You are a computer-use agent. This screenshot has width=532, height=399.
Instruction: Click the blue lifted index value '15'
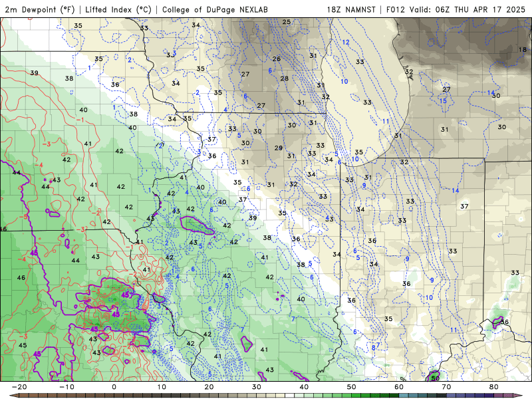[443, 101]
